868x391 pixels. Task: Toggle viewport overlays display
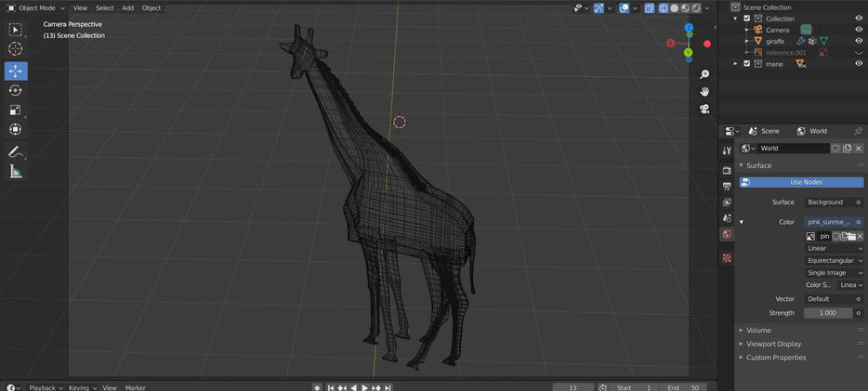coord(624,8)
